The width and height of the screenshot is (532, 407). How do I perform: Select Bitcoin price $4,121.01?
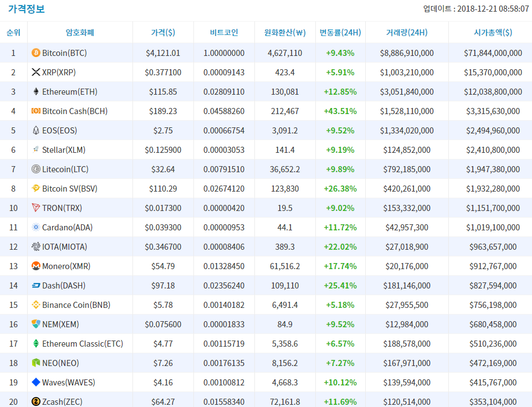click(163, 53)
